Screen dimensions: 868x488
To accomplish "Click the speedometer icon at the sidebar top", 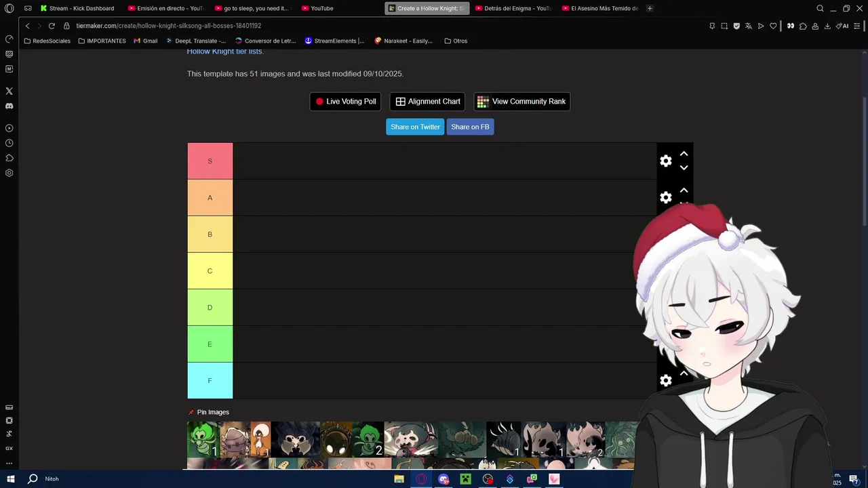I will (9, 39).
